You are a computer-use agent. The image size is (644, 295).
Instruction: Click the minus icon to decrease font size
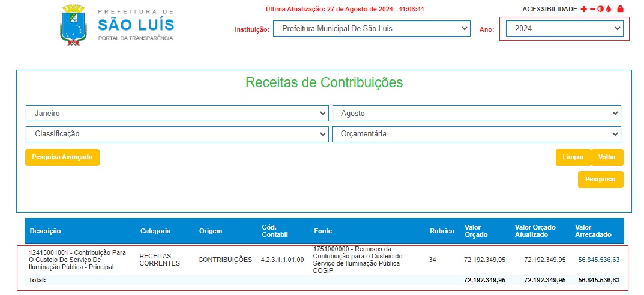point(592,9)
